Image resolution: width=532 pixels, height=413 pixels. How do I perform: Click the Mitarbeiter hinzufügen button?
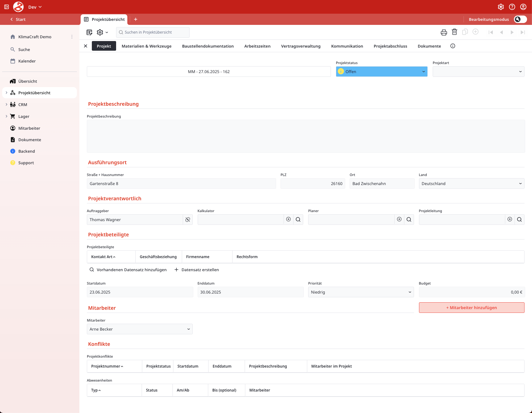click(x=471, y=308)
